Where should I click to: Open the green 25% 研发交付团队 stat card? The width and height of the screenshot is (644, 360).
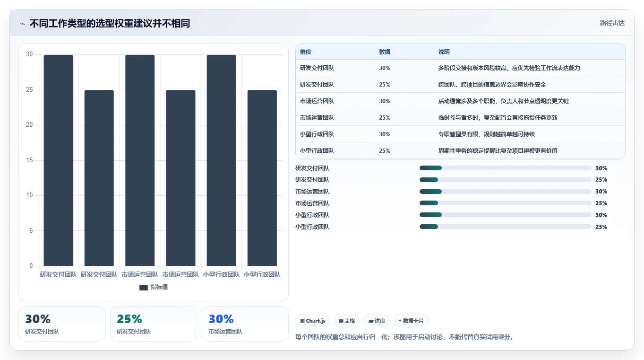[x=154, y=324]
